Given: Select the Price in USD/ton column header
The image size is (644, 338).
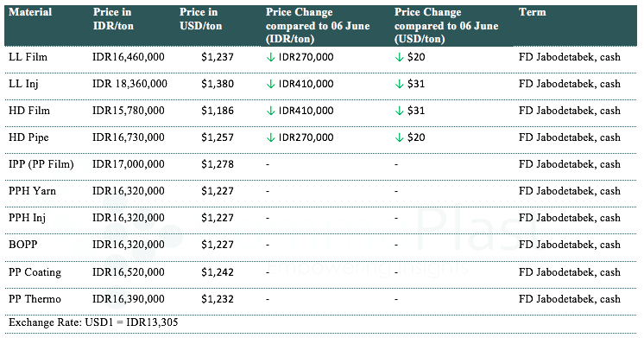Looking at the screenshot, I should (200, 19).
